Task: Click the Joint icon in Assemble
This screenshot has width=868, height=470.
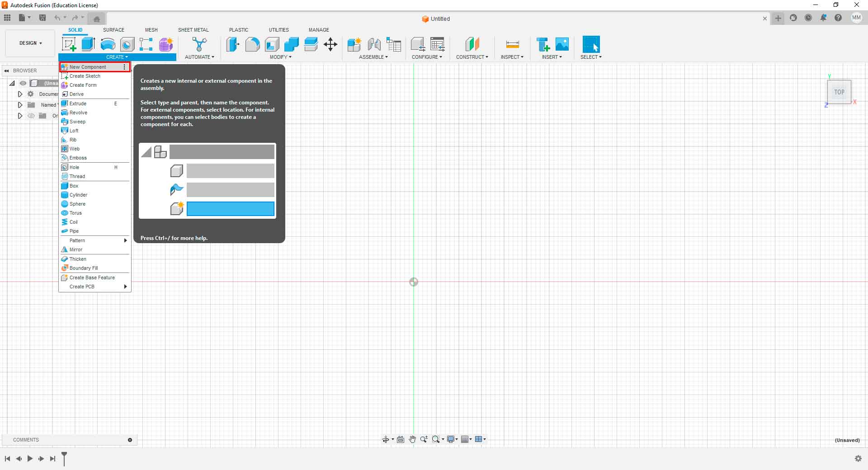Action: [x=374, y=44]
